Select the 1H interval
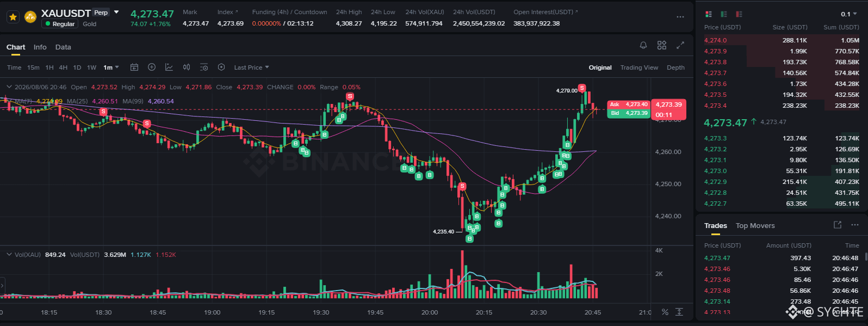This screenshot has height=326, width=868. (x=49, y=67)
